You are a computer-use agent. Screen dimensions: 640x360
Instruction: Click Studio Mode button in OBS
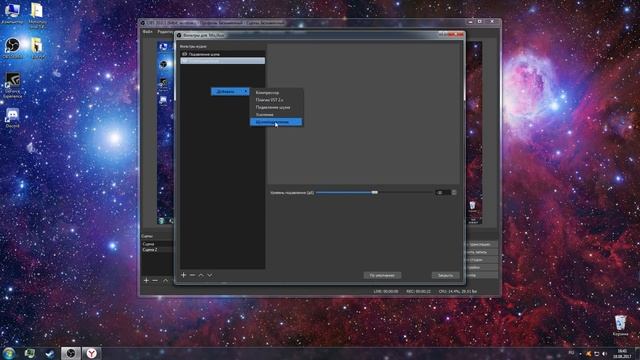pyautogui.click(x=481, y=260)
